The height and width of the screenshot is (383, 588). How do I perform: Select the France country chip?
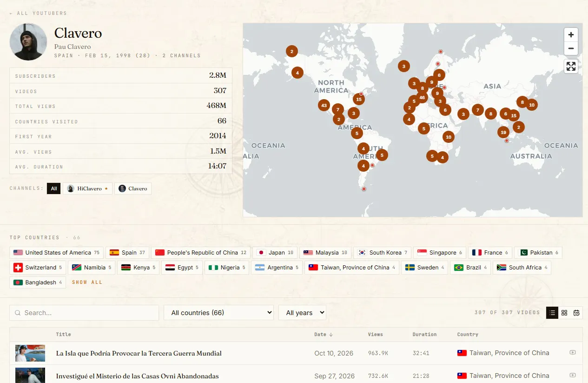pos(490,253)
